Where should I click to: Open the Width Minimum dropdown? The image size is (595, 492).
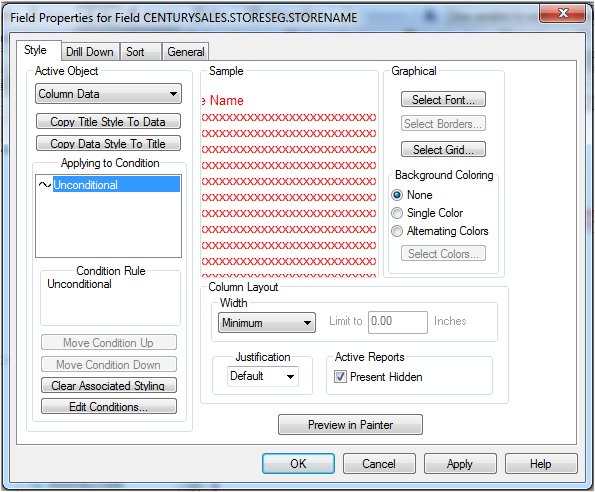pos(267,323)
